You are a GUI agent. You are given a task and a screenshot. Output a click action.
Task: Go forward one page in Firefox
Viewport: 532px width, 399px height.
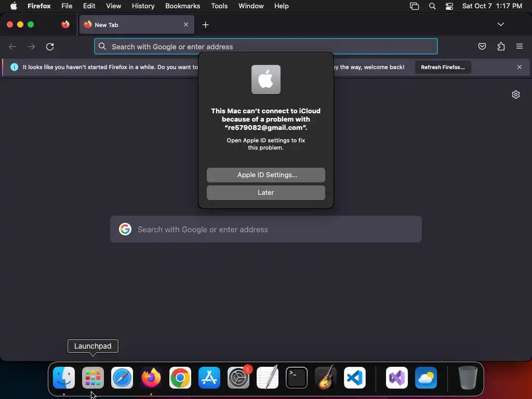(31, 46)
